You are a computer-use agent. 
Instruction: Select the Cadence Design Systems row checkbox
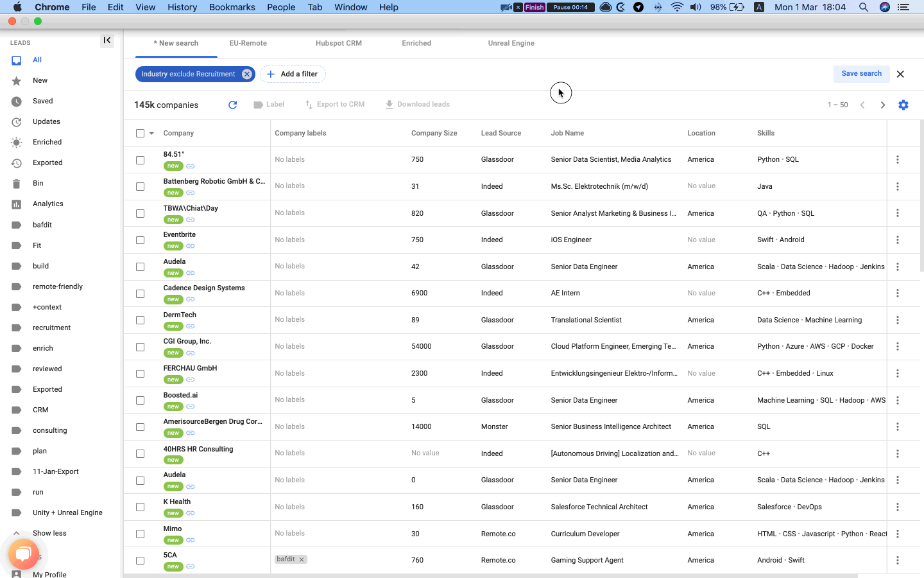pos(141,293)
